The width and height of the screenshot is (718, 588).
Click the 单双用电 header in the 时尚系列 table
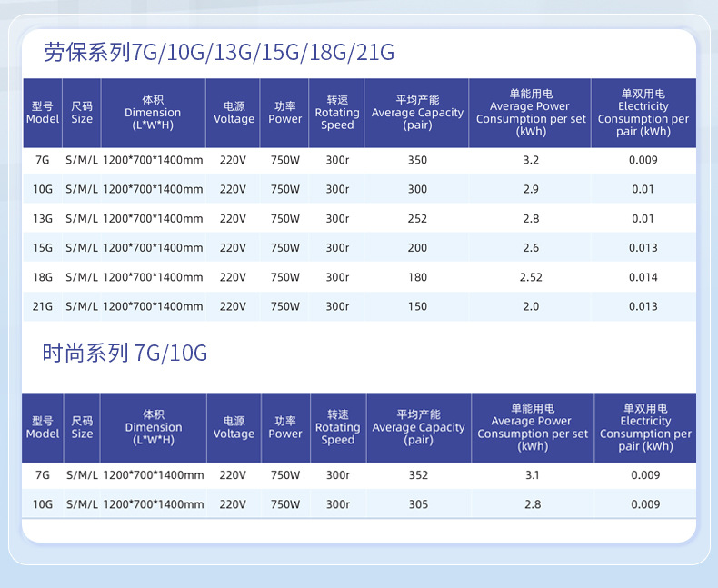645,428
